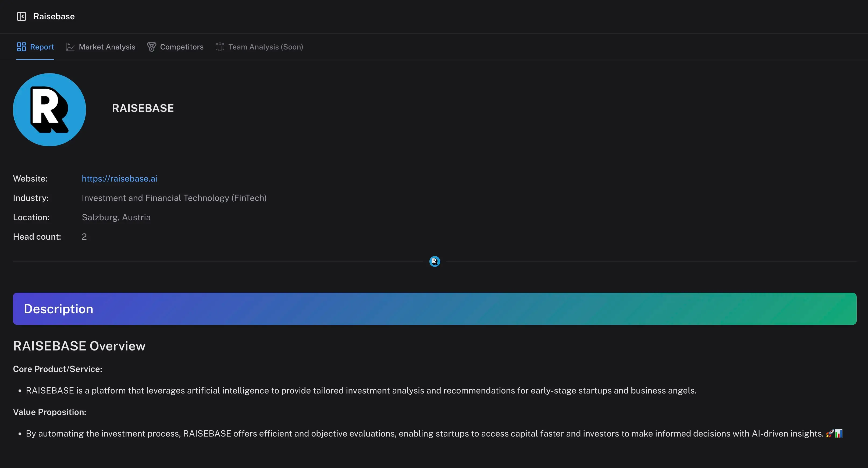Click the Report tab grid icon
868x468 pixels.
pos(21,47)
